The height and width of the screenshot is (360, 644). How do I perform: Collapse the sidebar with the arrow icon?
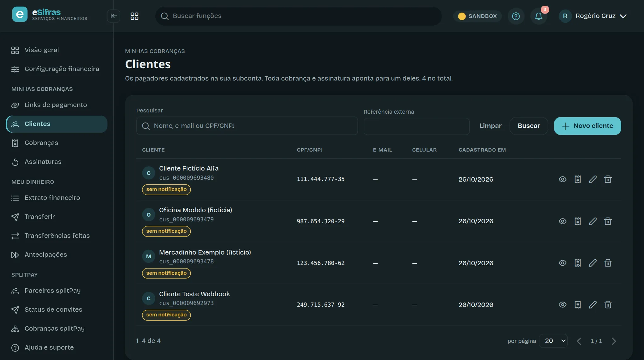(x=114, y=16)
